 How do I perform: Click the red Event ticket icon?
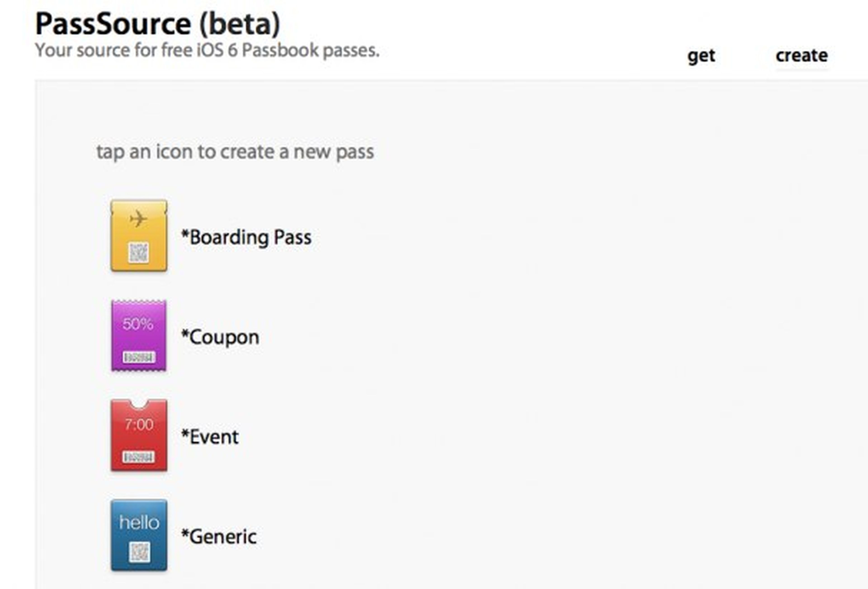pyautogui.click(x=139, y=436)
